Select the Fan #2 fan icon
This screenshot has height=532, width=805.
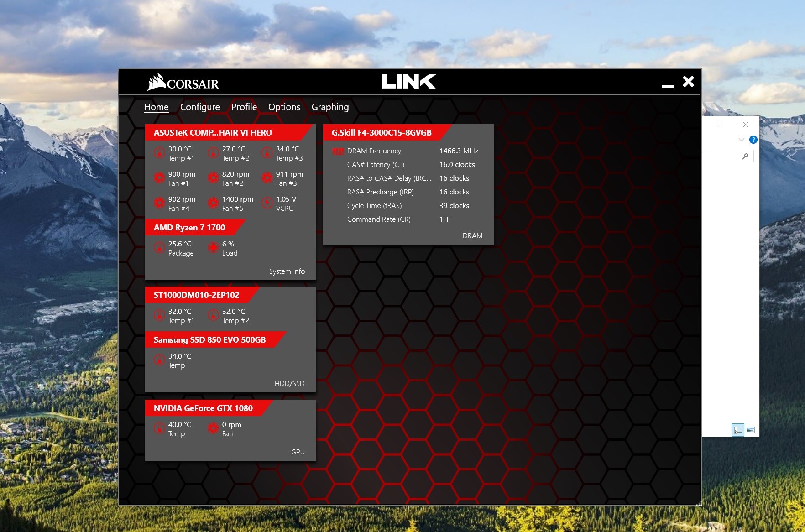[213, 178]
